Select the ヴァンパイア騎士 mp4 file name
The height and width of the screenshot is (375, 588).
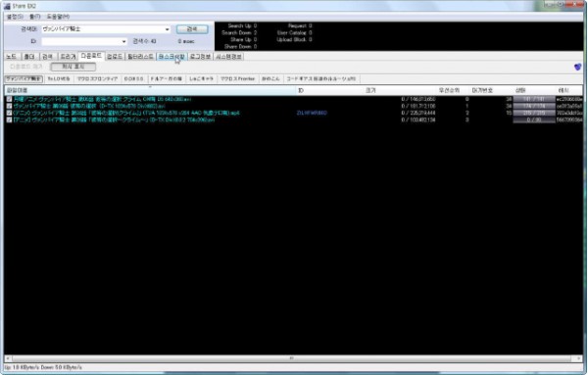point(126,113)
